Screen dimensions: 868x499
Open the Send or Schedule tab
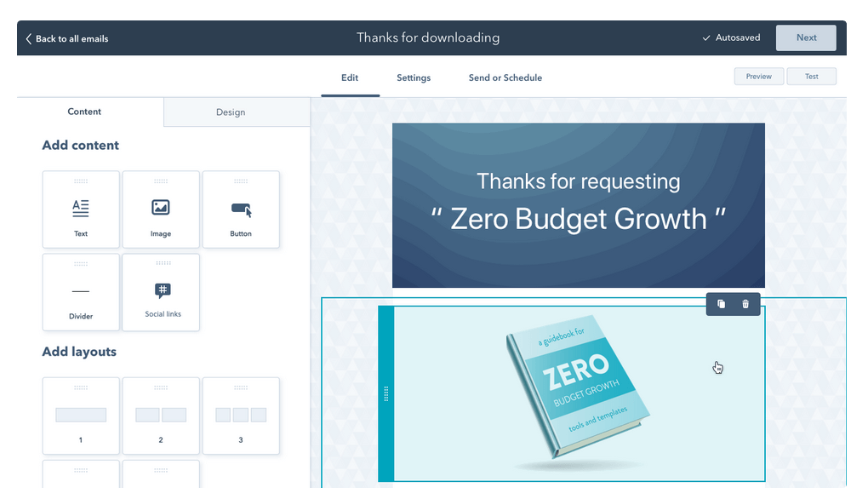click(x=505, y=78)
